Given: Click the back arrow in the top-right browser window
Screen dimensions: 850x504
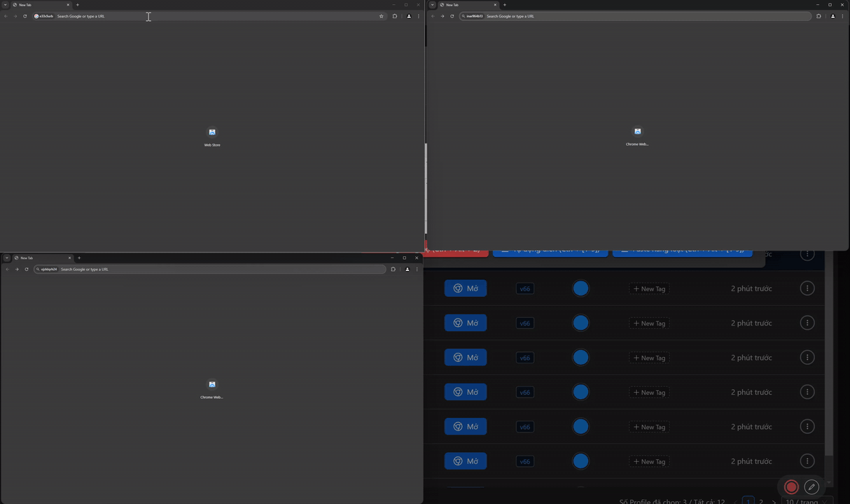Looking at the screenshot, I should (x=432, y=16).
